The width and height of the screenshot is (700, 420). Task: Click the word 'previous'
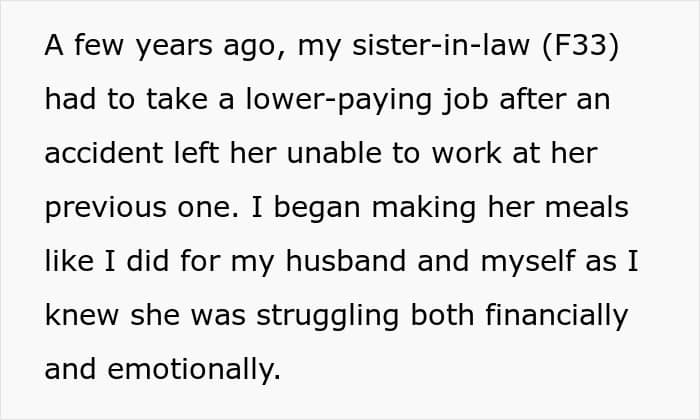tap(105, 208)
